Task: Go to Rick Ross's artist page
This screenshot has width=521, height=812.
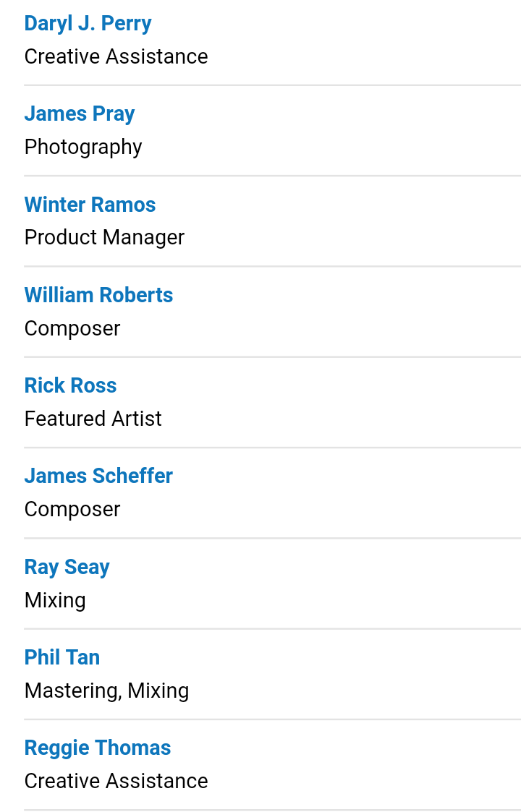Action: [70, 385]
